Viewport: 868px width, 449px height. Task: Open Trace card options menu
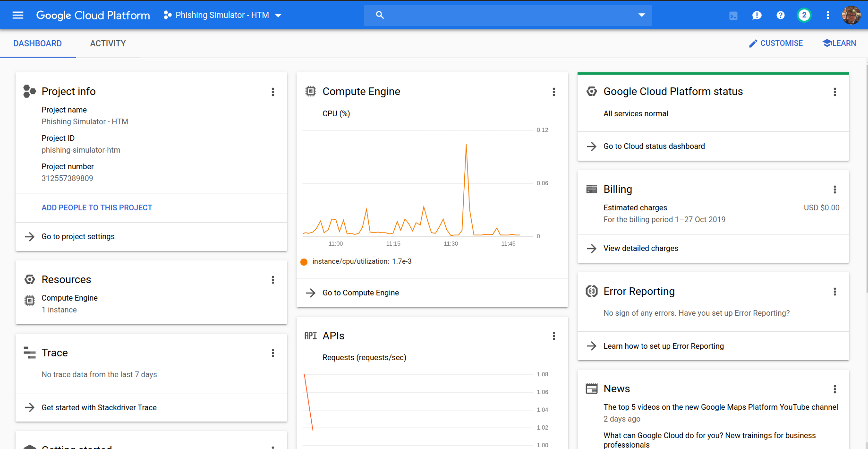click(x=273, y=353)
